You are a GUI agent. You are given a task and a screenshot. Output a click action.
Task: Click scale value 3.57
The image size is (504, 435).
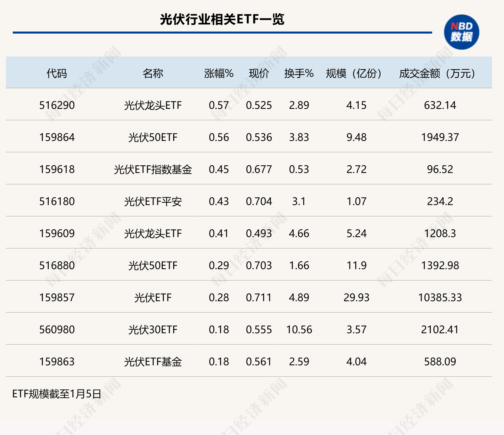pyautogui.click(x=356, y=330)
